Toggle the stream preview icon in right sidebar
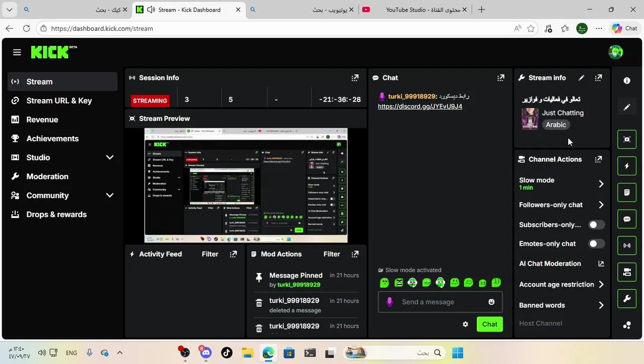This screenshot has height=364, width=644. coord(627,140)
